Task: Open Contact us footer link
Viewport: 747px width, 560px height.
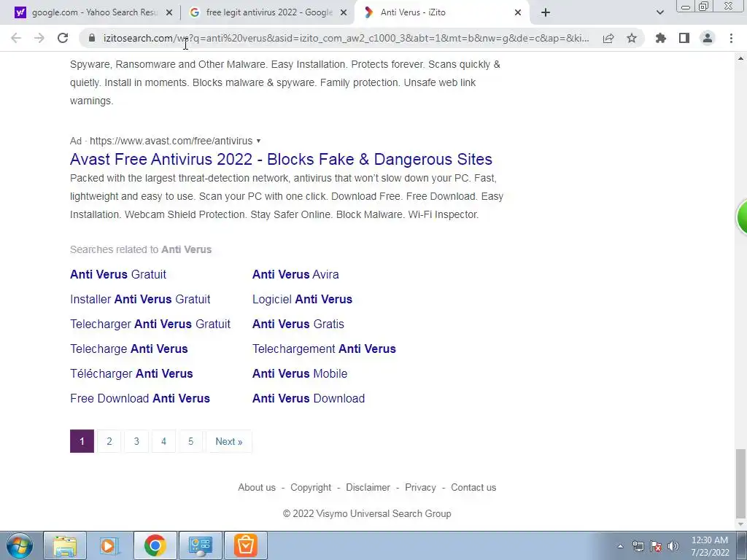Action: tap(473, 488)
